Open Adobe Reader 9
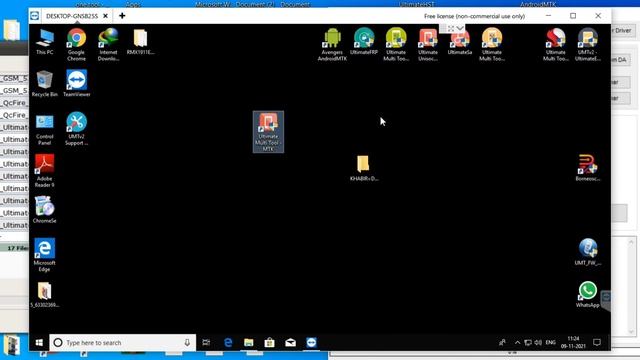The width and height of the screenshot is (640, 360). coord(44,171)
